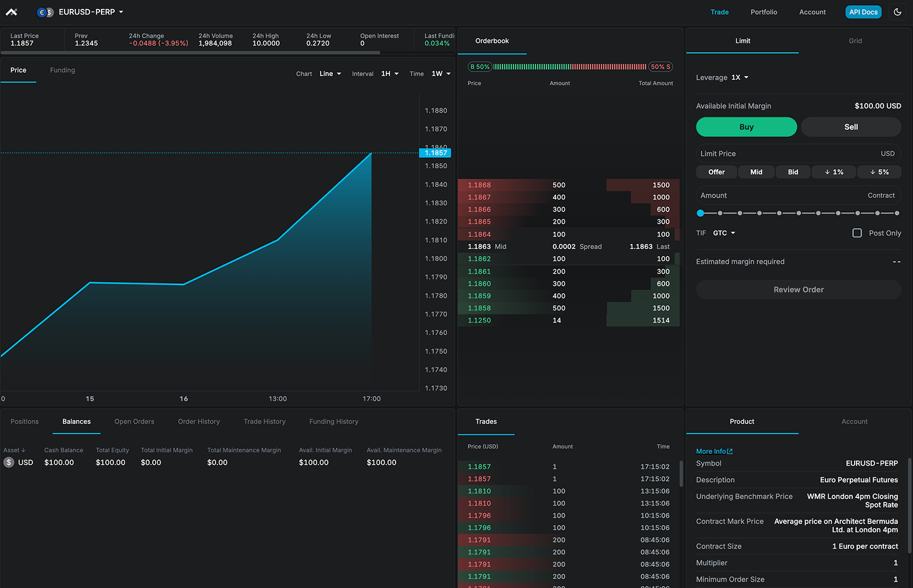
Task: Click the More Info external link icon
Action: coord(730,451)
